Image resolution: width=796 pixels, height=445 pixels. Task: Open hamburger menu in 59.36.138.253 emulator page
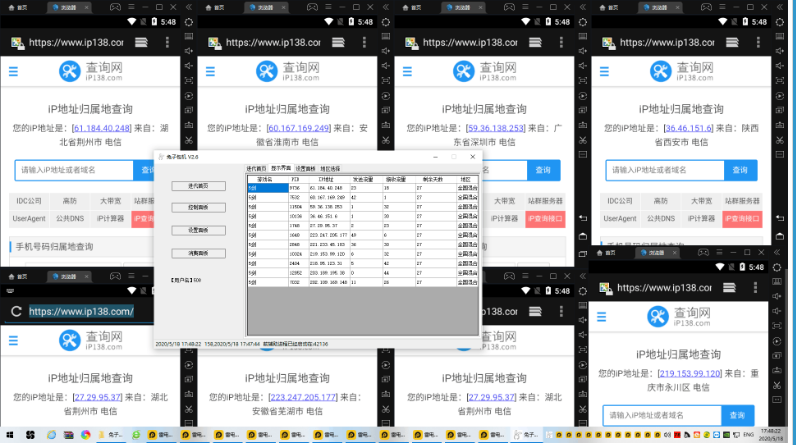coord(407,72)
